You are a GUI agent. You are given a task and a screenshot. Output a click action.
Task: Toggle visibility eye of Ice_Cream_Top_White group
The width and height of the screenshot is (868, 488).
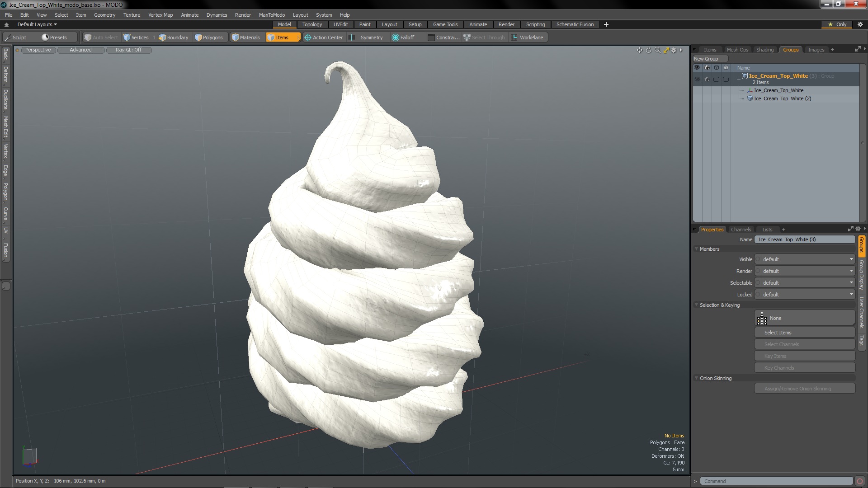click(x=697, y=79)
